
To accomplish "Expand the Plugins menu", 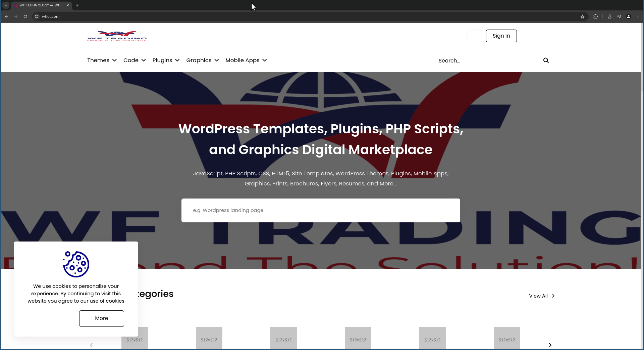I will pyautogui.click(x=166, y=60).
